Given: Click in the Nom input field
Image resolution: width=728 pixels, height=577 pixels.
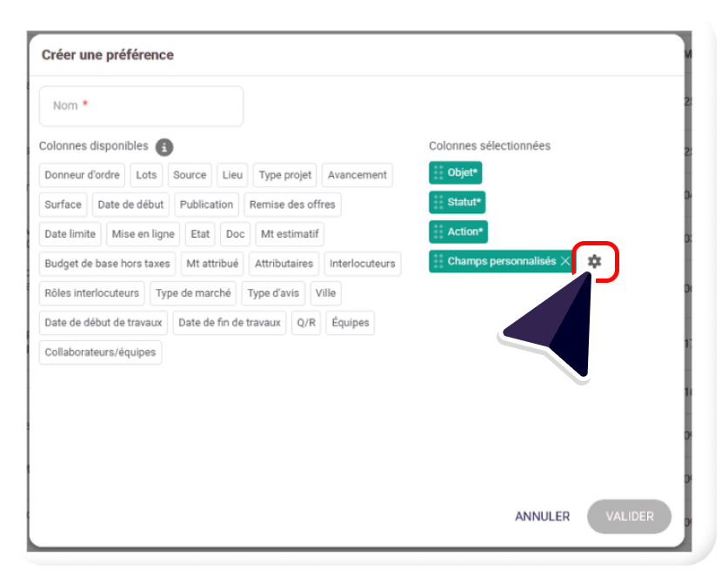Looking at the screenshot, I should point(141,106).
